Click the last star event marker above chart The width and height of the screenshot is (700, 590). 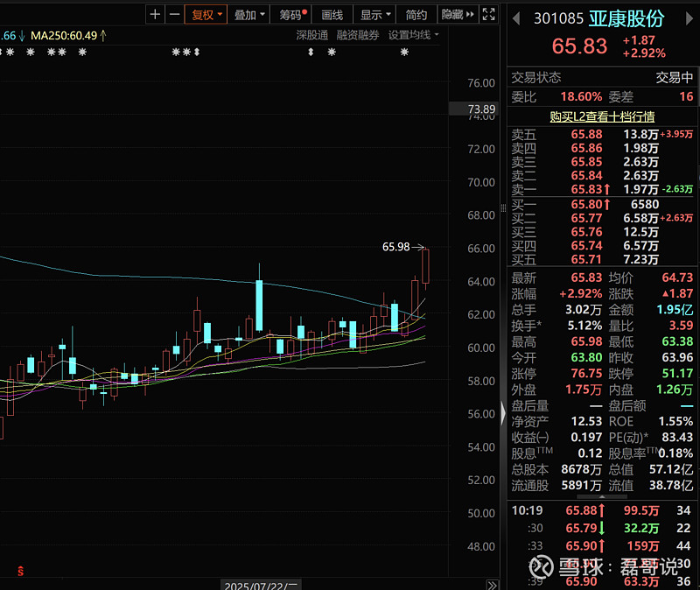[x=404, y=53]
